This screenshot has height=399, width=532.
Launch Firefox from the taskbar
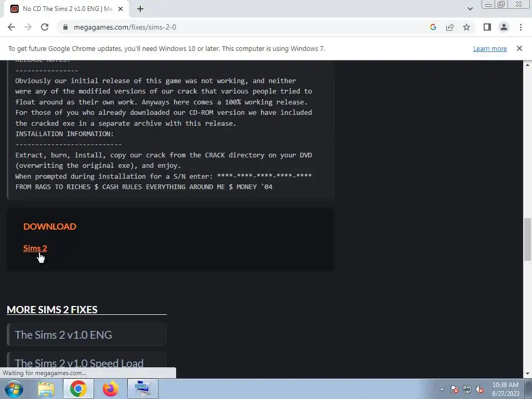110,389
